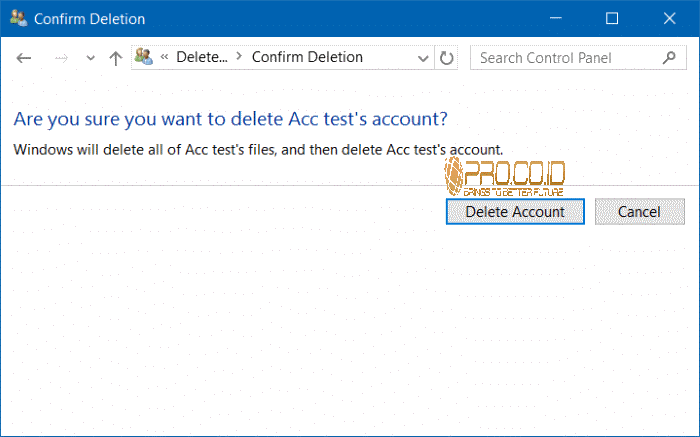Image resolution: width=700 pixels, height=437 pixels.
Task: Expand the breadcrumb arrow after Delete...
Action: 239,57
